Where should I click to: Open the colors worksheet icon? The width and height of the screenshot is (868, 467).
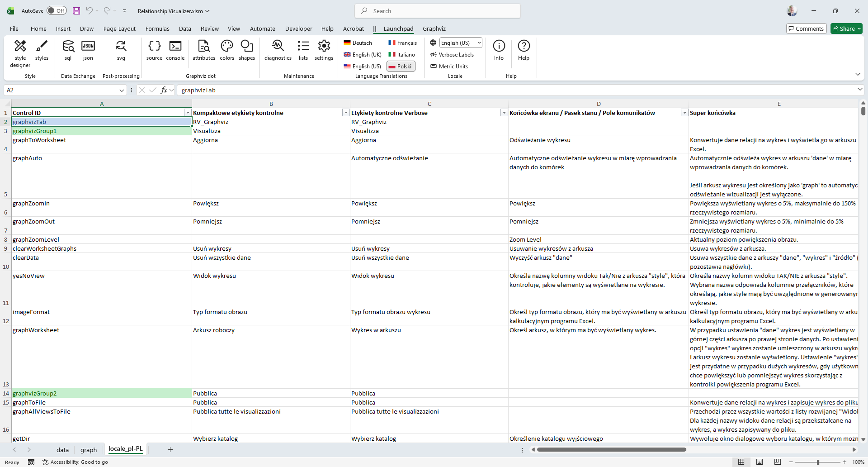(x=226, y=50)
